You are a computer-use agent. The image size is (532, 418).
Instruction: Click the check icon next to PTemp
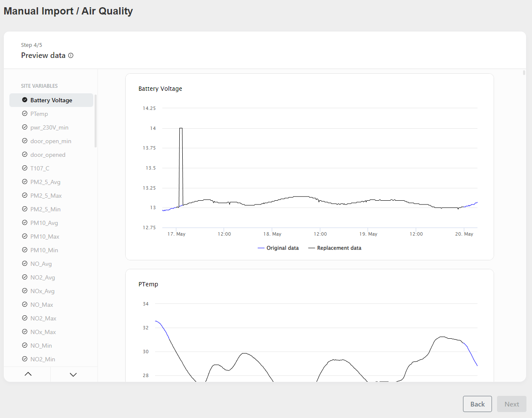(x=25, y=114)
